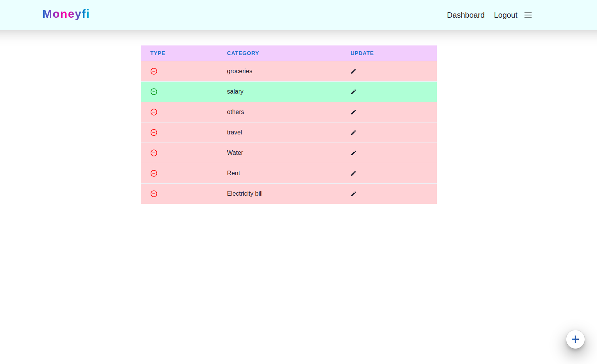Click the green plus icon beside salary
This screenshot has width=597, height=364.
[x=154, y=92]
